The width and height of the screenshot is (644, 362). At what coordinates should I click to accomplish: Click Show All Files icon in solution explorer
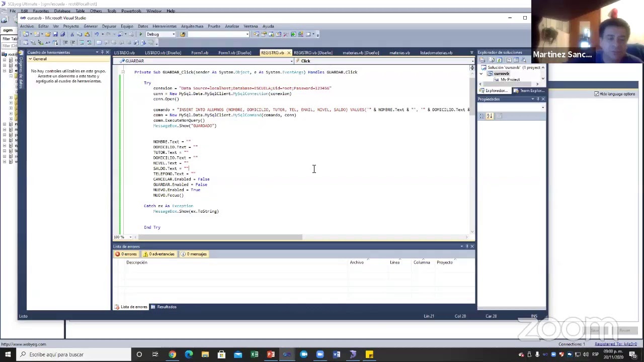[x=492, y=60]
